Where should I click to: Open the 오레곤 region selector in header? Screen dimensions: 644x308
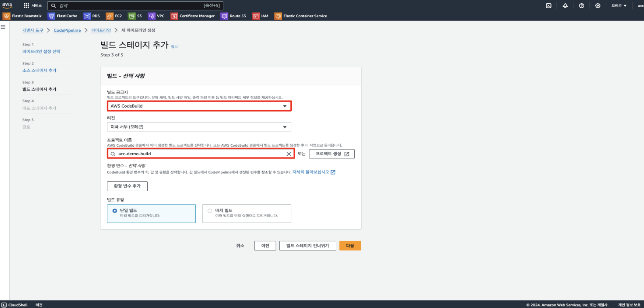pos(619,6)
